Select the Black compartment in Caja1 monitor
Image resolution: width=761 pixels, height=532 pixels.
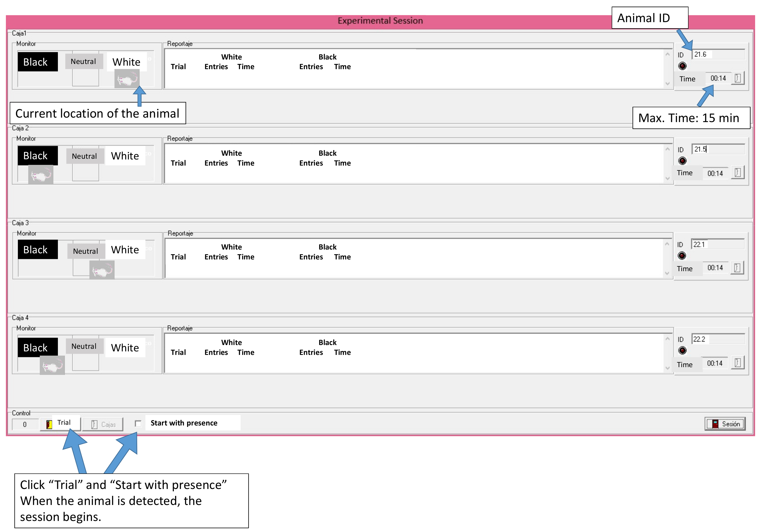pyautogui.click(x=37, y=62)
